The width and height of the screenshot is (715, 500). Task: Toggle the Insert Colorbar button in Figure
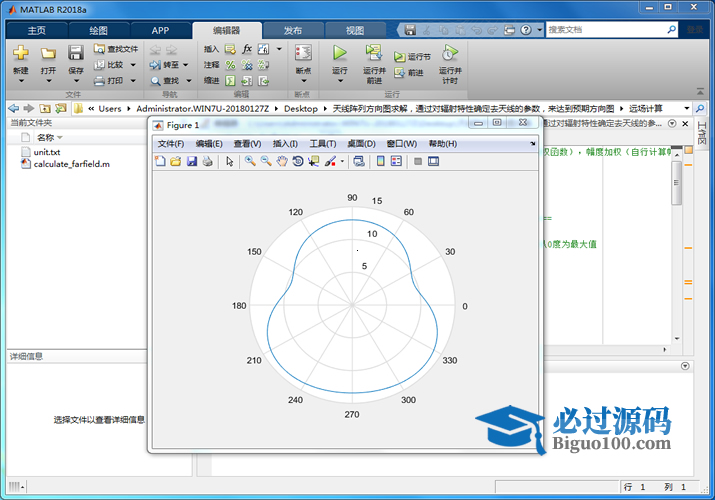[x=380, y=161]
